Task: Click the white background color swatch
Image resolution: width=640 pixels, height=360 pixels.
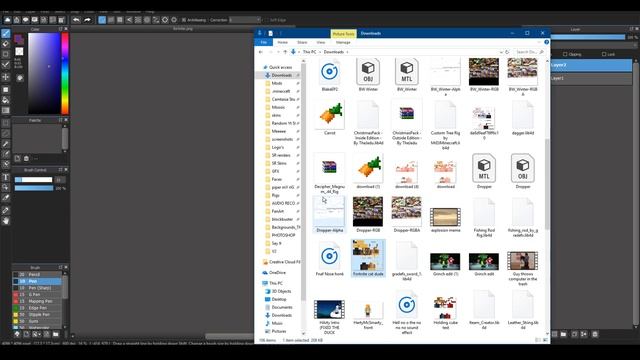Action: click(x=19, y=51)
